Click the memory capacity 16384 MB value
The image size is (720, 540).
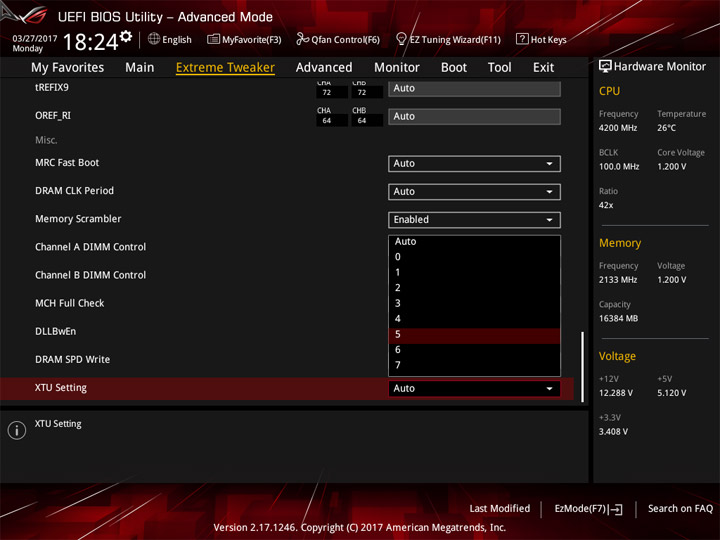(618, 319)
